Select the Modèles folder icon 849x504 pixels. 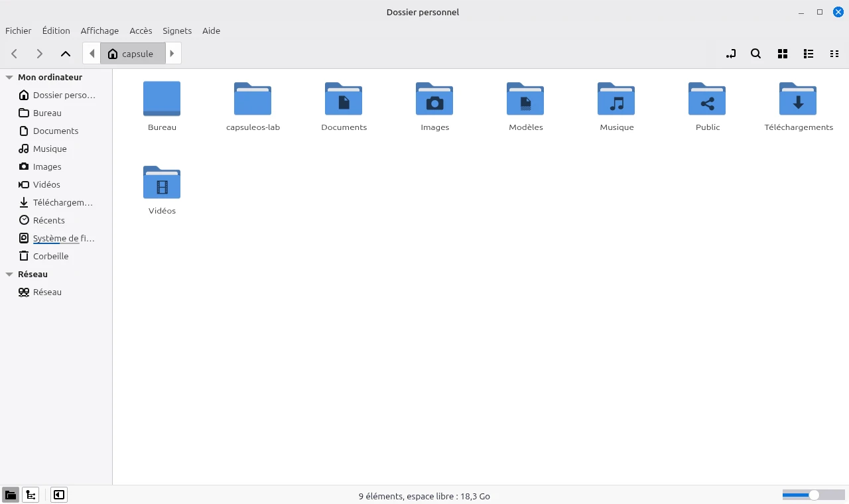[x=525, y=98]
